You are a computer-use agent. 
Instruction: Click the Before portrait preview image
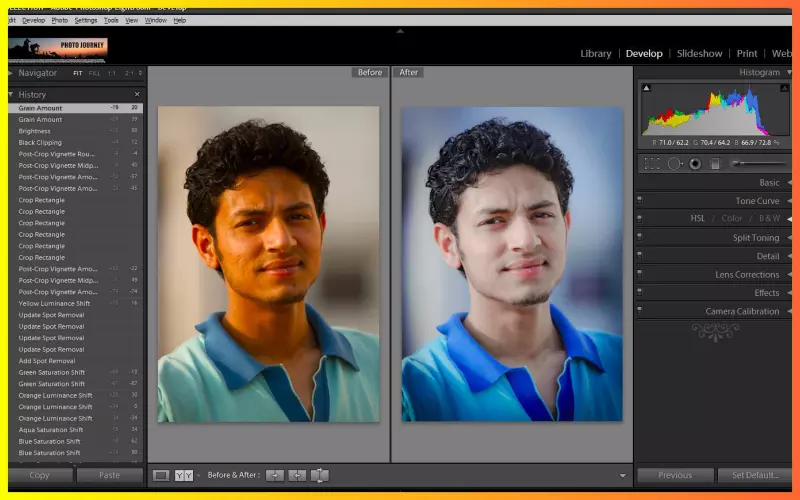click(x=268, y=264)
